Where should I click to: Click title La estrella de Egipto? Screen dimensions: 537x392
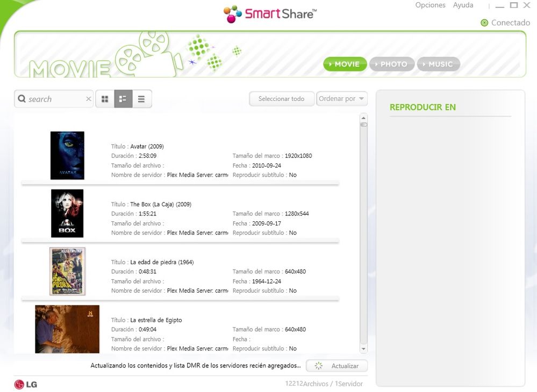(156, 320)
